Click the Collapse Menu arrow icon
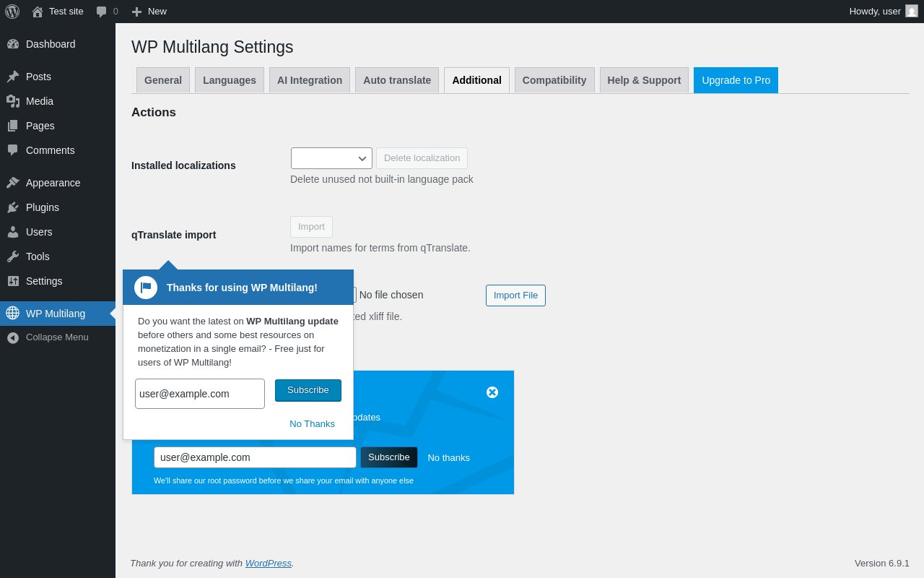The image size is (924, 578). (x=13, y=337)
